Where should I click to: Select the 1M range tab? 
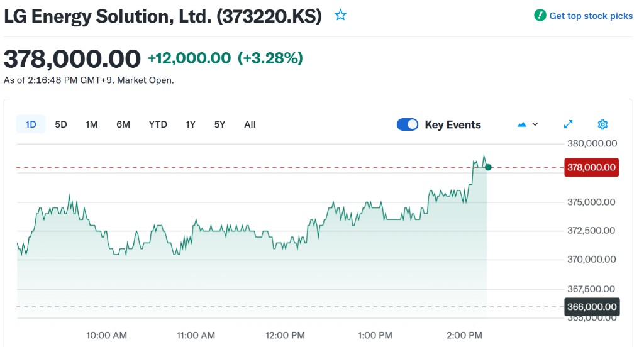coord(92,124)
